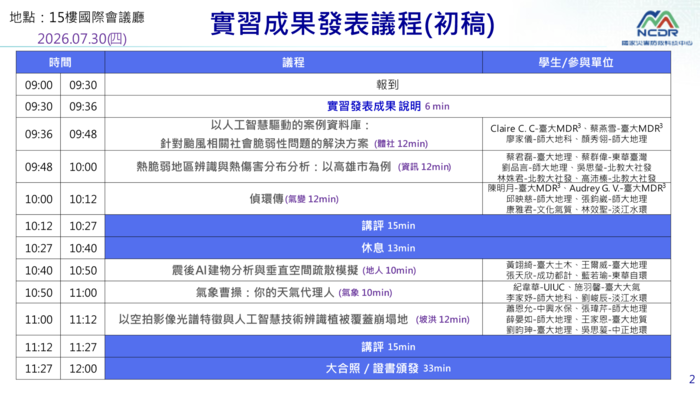The width and height of the screenshot is (700, 394).
Task: Select the 10:40 start time of 震後AI
Action: [x=38, y=270]
